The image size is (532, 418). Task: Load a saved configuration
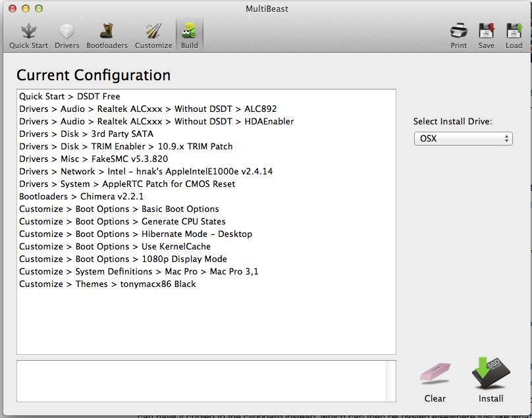click(x=514, y=36)
